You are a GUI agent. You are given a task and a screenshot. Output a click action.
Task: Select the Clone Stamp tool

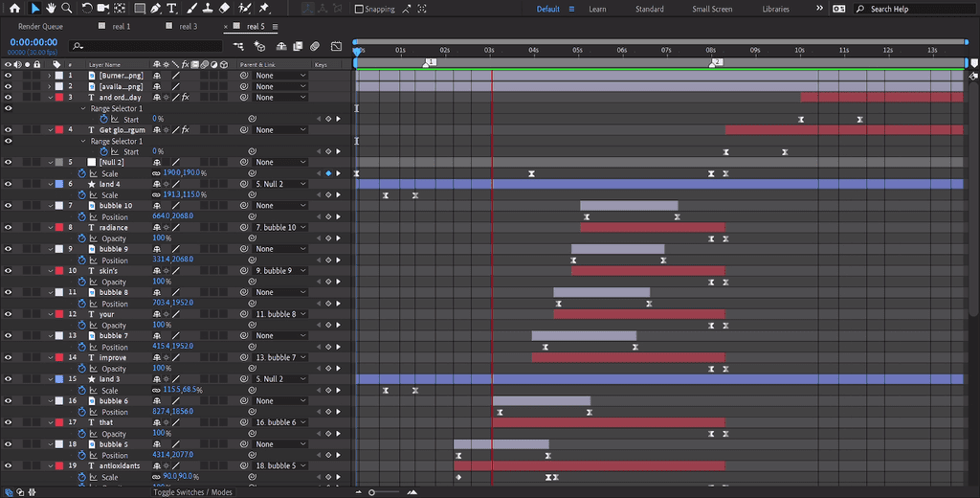206,9
